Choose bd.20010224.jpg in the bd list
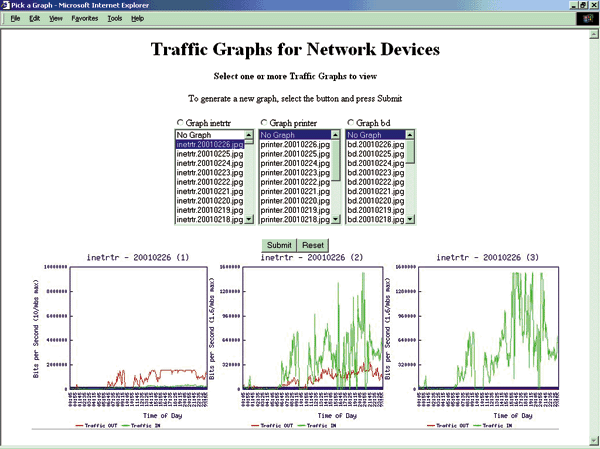 click(375, 163)
